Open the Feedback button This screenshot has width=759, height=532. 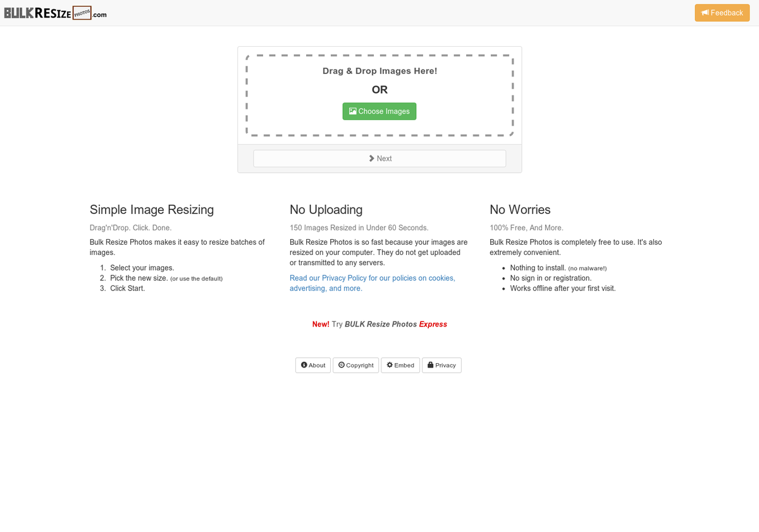[x=722, y=13]
